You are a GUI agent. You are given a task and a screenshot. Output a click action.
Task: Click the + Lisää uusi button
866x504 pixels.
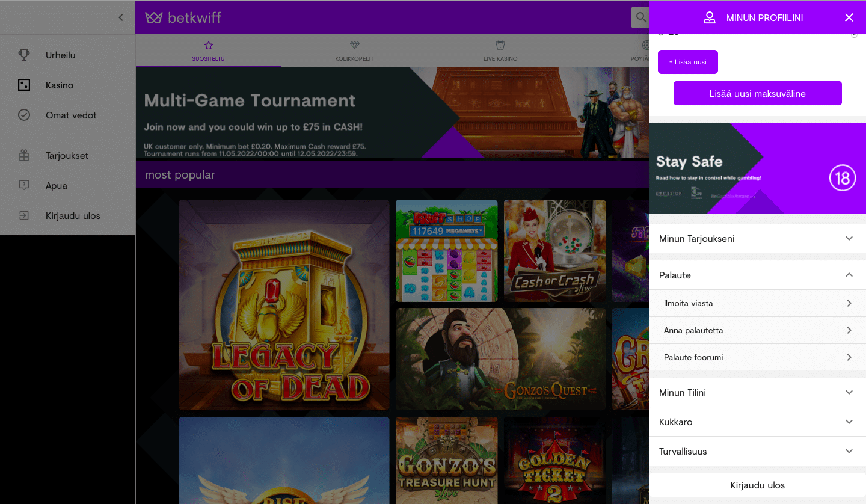(688, 62)
